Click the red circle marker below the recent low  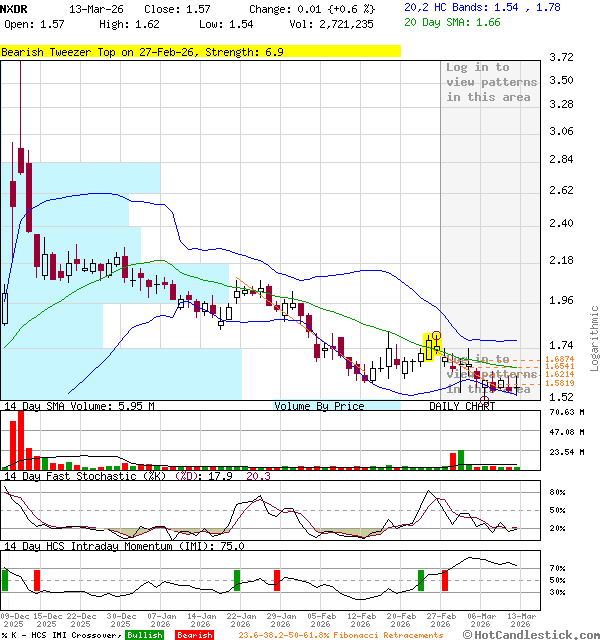[485, 400]
